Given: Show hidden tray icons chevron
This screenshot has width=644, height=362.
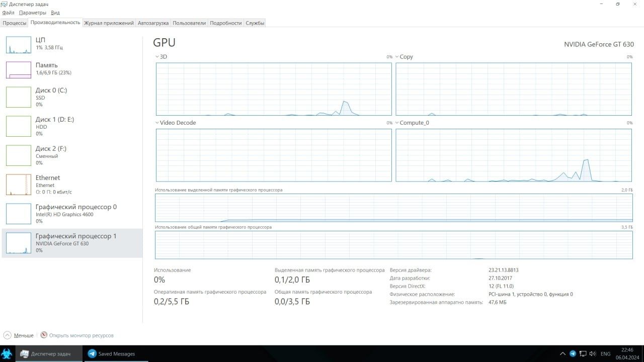Looking at the screenshot, I should coord(562,353).
